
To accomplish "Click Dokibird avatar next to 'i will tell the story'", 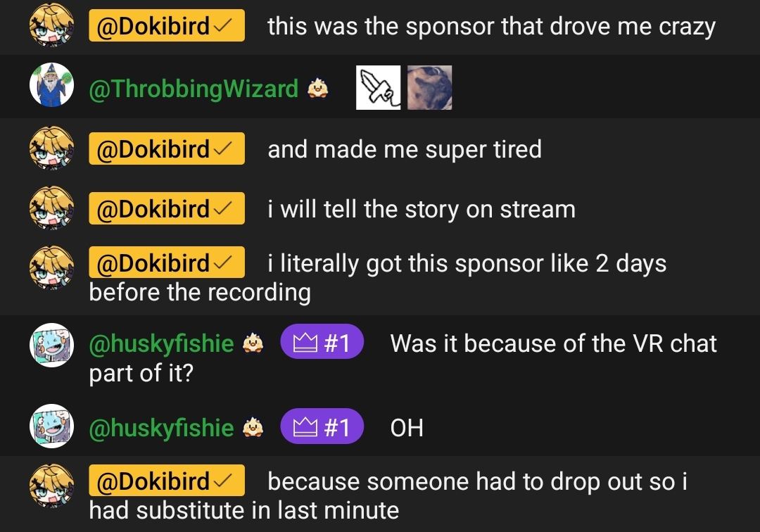I will pos(51,208).
